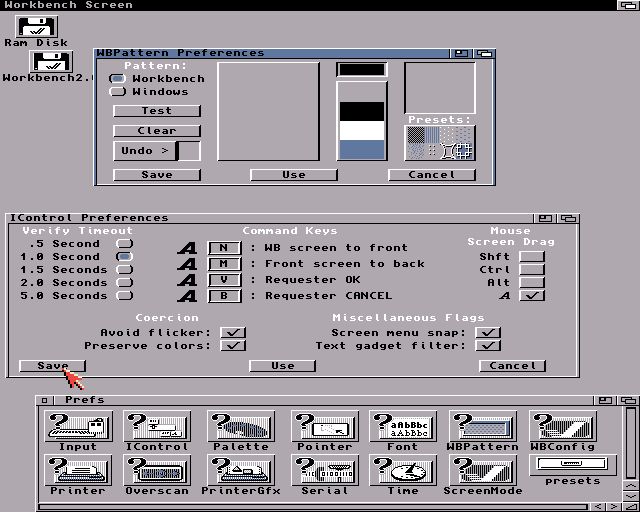
Task: Click Prefs window scroll left arrow
Action: pyautogui.click(x=599, y=507)
